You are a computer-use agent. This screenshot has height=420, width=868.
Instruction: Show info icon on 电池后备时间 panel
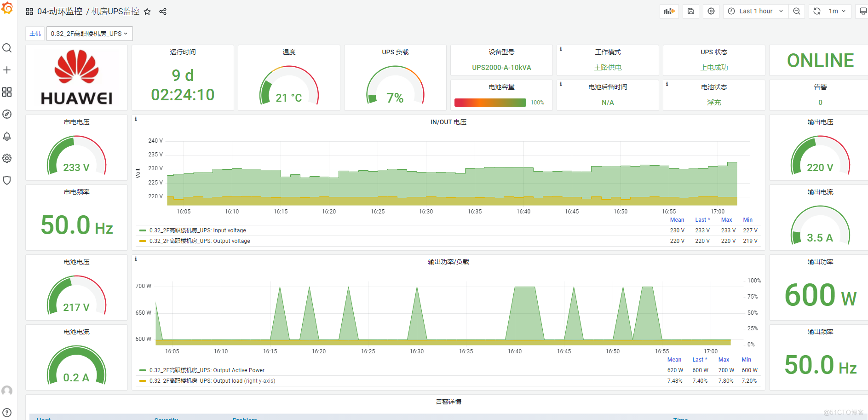561,84
